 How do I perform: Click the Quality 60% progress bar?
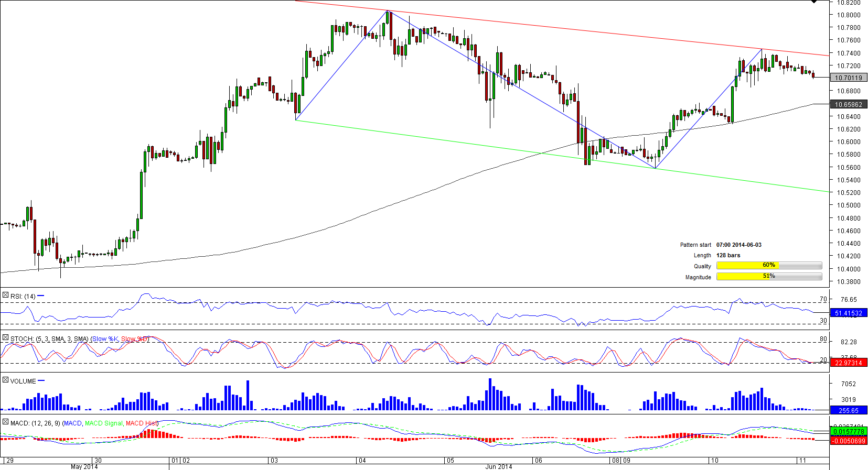pyautogui.click(x=769, y=266)
